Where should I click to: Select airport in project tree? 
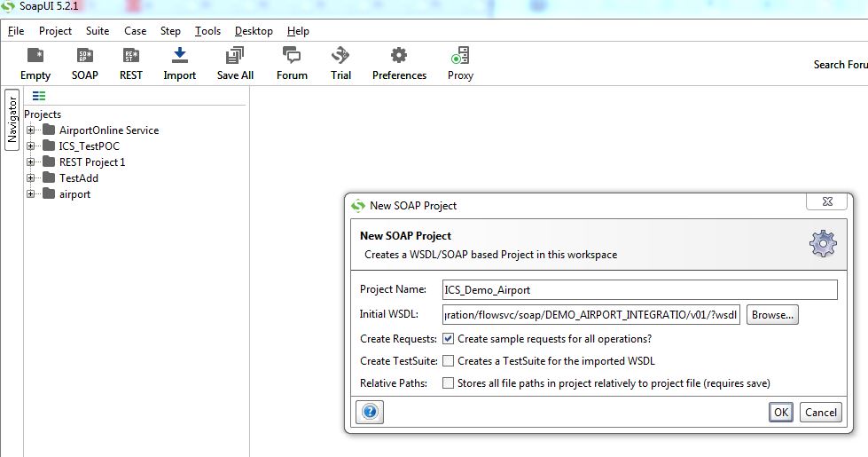(74, 194)
